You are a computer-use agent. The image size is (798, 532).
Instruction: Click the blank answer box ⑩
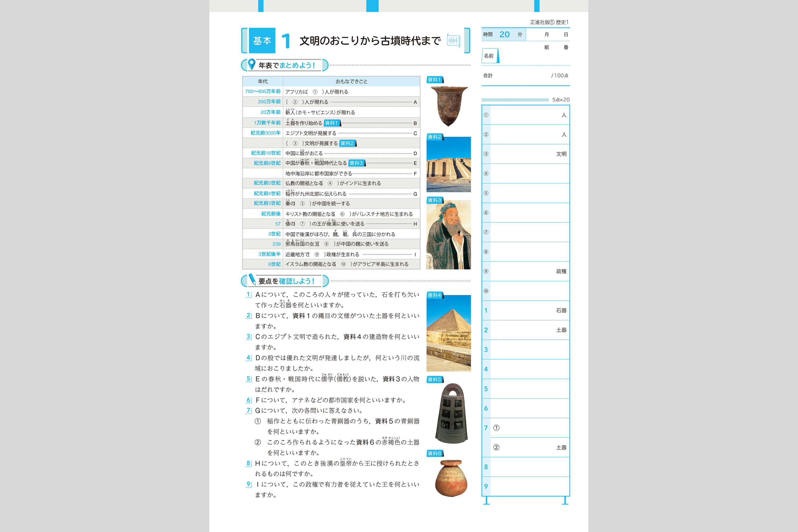coord(530,291)
